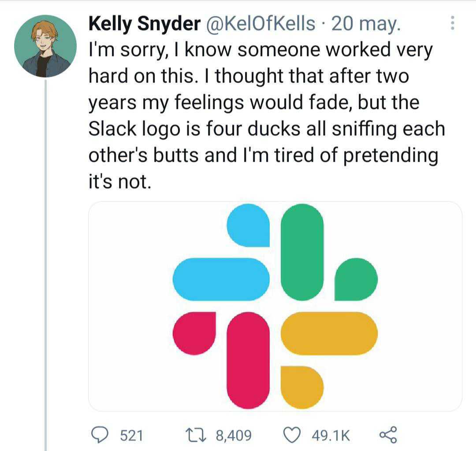
Task: Like the tweet with the heart icon
Action: (291, 435)
